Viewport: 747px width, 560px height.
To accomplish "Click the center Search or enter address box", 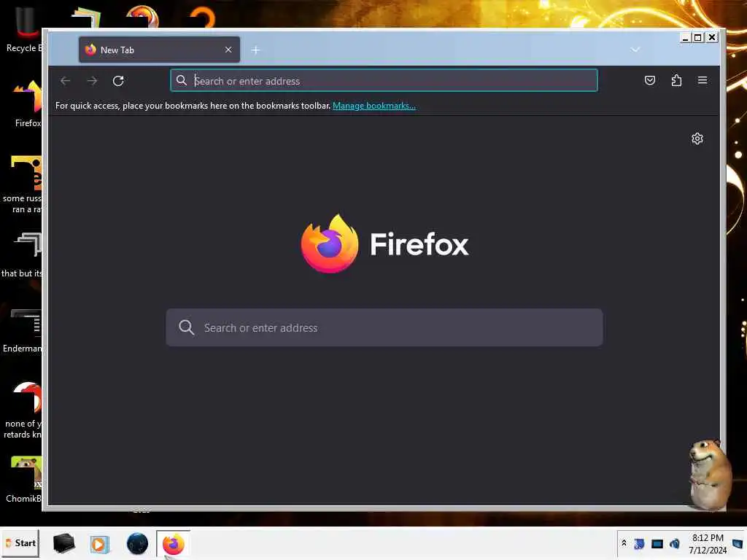I will [384, 327].
